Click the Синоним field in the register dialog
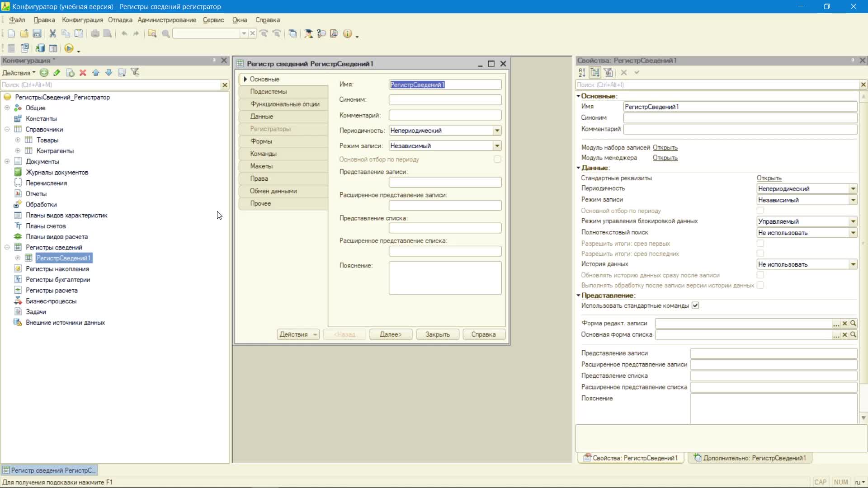 pos(445,100)
